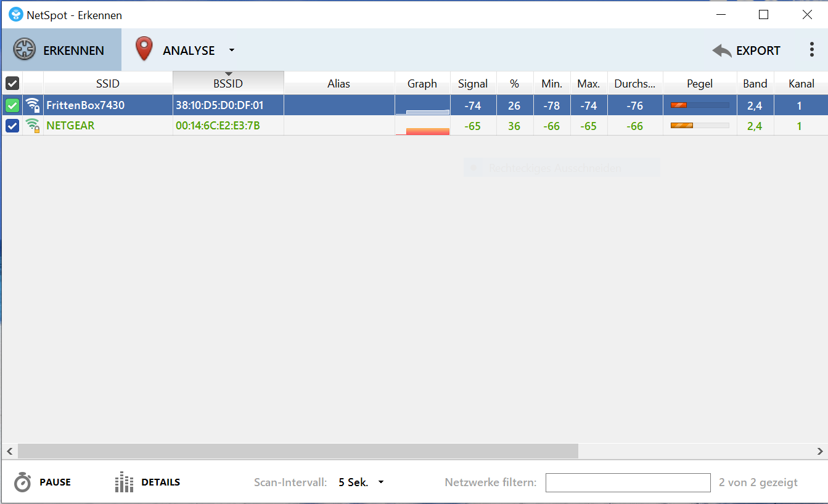The width and height of the screenshot is (828, 504).
Task: Sort by the Alias column header
Action: pos(339,84)
